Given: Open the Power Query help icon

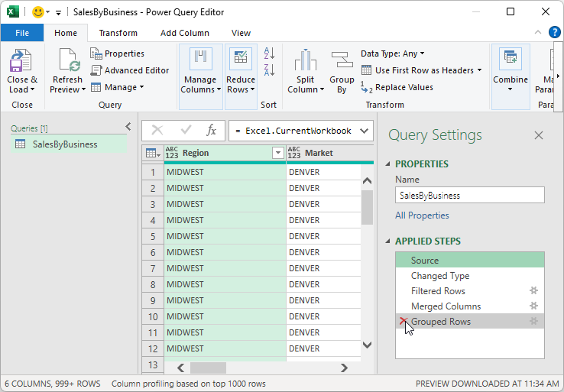Looking at the screenshot, I should (554, 32).
